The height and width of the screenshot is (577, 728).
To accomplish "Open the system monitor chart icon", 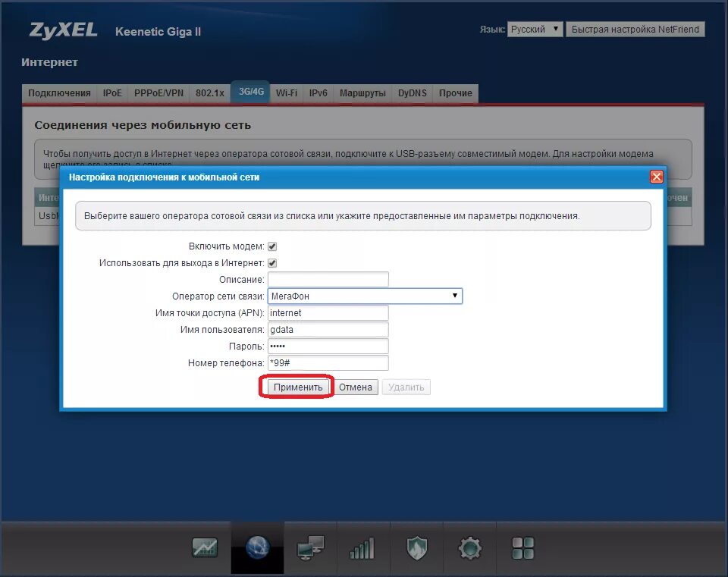I will tap(205, 547).
